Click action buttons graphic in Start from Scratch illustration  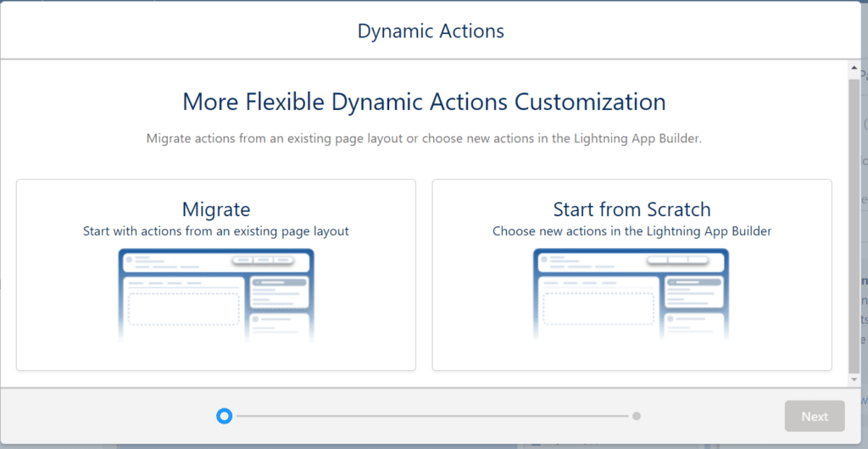coord(687,260)
